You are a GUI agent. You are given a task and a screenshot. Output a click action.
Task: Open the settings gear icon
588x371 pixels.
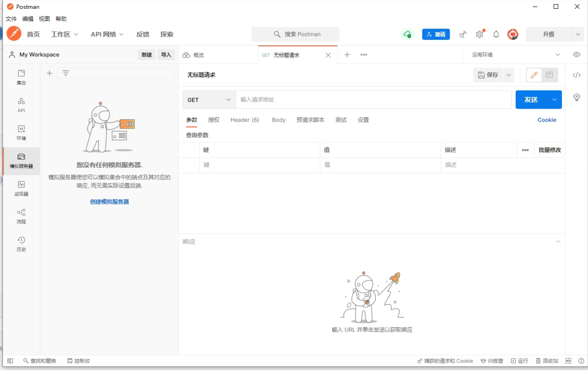[480, 34]
